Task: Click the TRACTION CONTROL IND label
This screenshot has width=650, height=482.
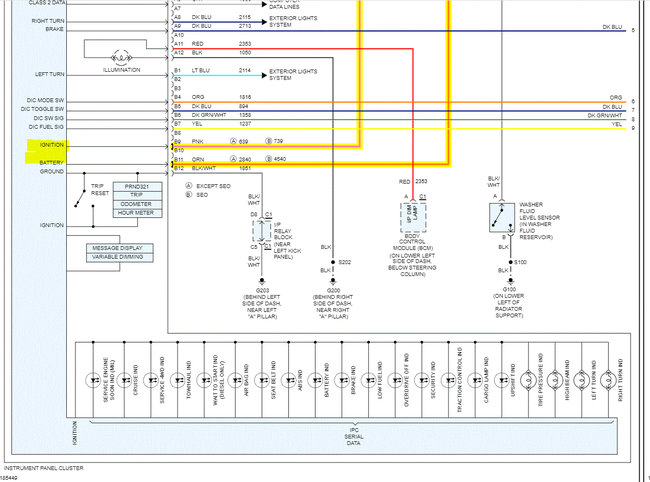Action: pyautogui.click(x=459, y=380)
